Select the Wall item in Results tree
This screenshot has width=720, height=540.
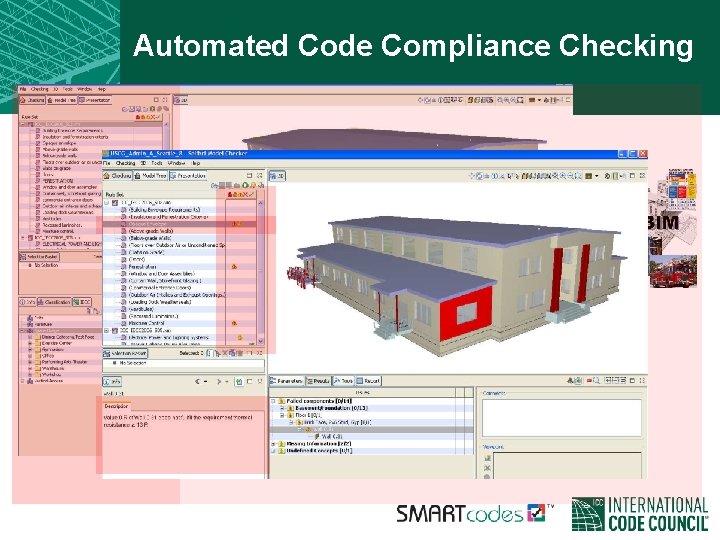[332, 437]
